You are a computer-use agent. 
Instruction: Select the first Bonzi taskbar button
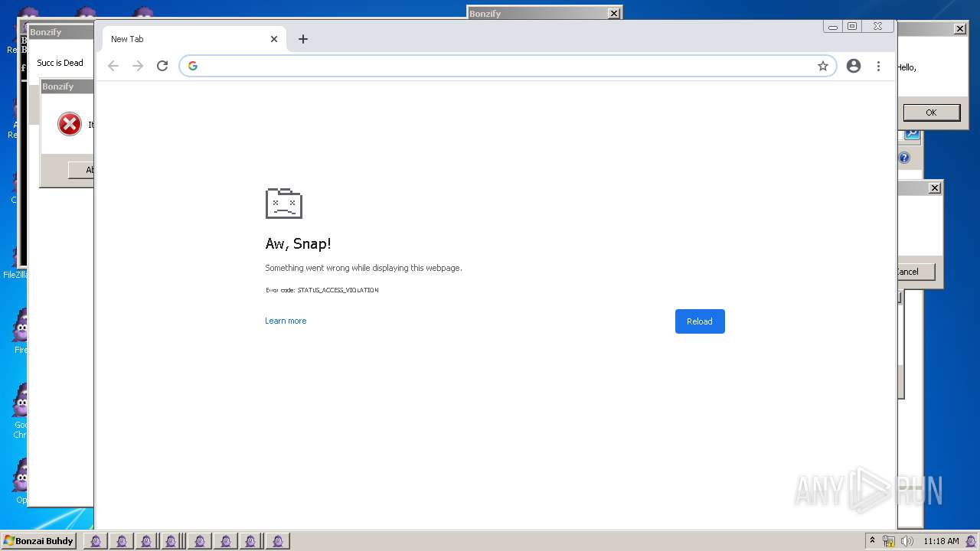pos(95,541)
